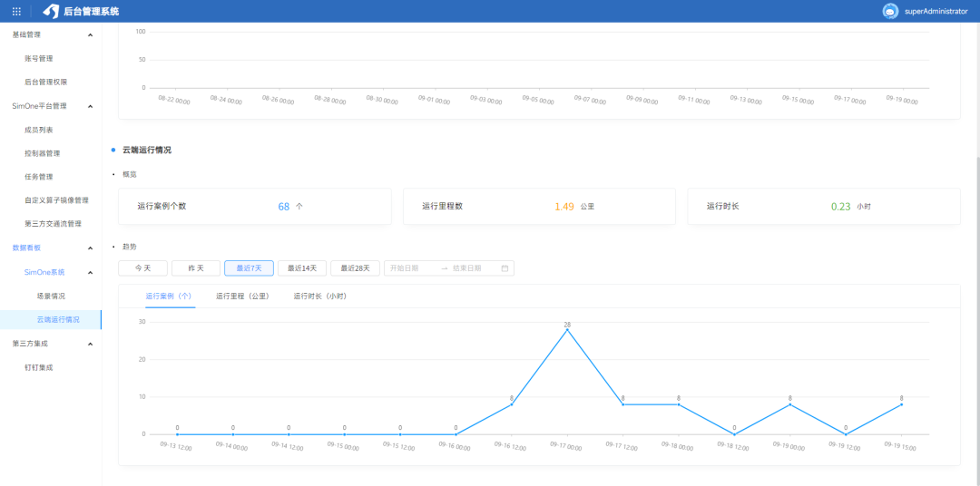Click the backend system logo icon

[x=51, y=11]
